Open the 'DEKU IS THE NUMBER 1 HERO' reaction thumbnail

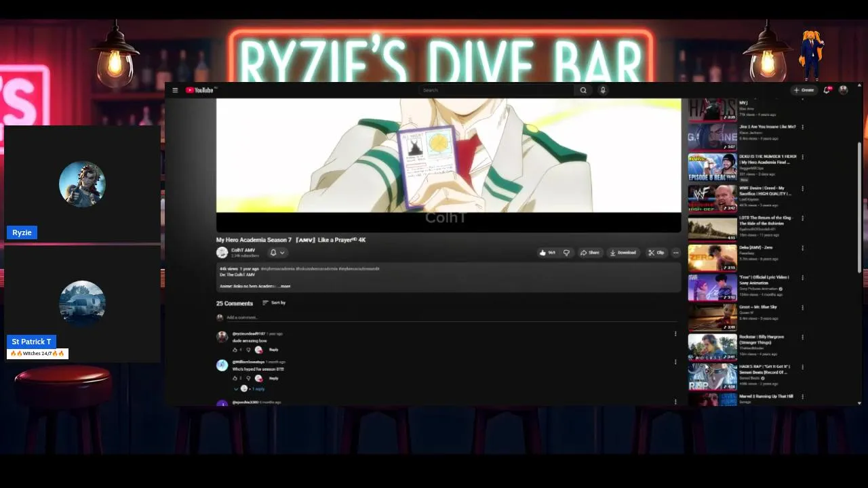pyautogui.click(x=712, y=167)
